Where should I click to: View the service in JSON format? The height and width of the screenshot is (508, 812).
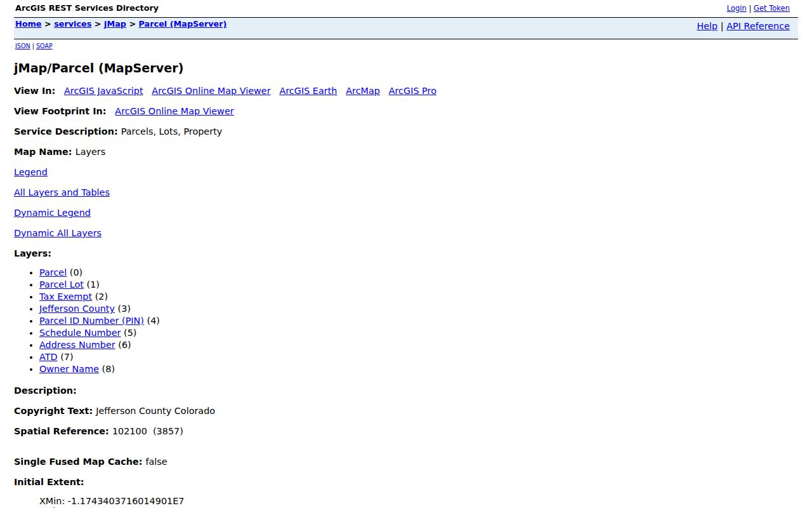(23, 46)
